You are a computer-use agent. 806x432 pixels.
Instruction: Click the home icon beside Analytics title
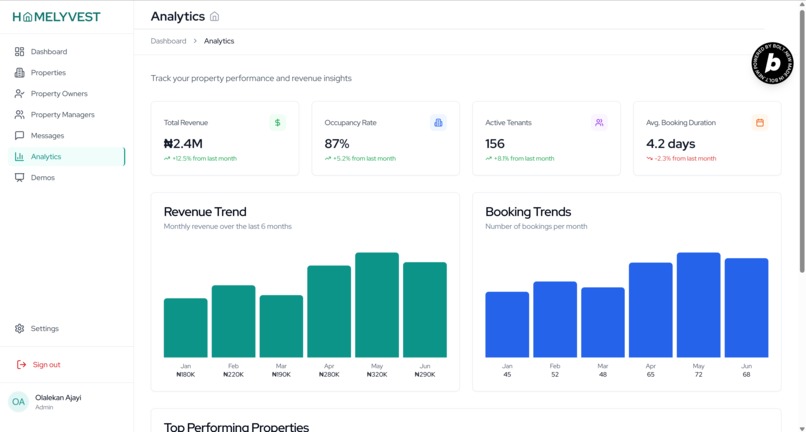pos(214,17)
